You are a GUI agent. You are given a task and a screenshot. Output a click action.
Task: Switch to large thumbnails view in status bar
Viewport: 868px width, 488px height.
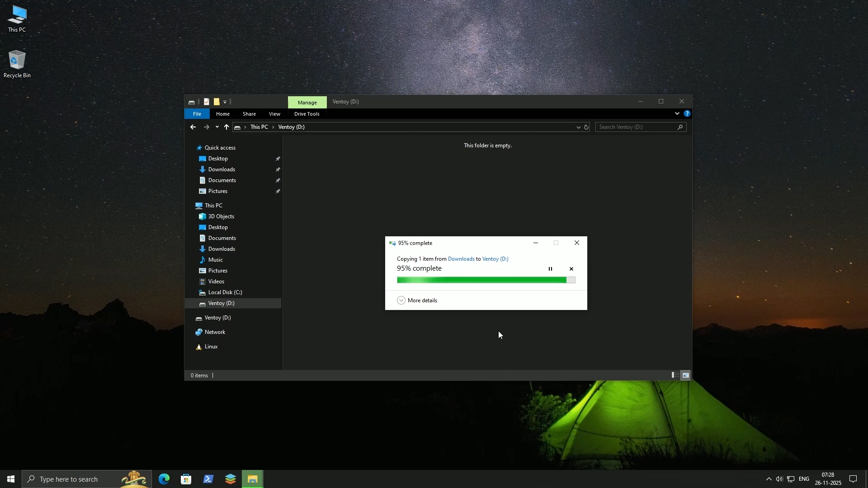[686, 375]
